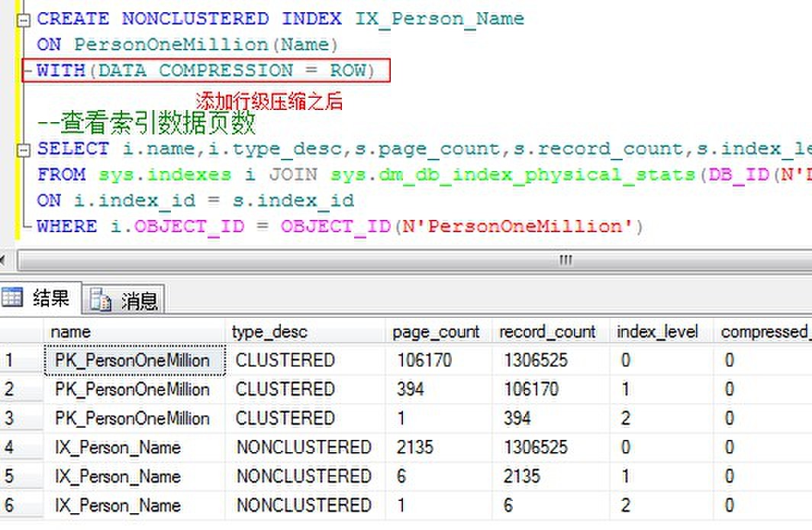Viewport: 812px width, 530px height.
Task: Click the page_count value 2135
Action: pyautogui.click(x=439, y=447)
